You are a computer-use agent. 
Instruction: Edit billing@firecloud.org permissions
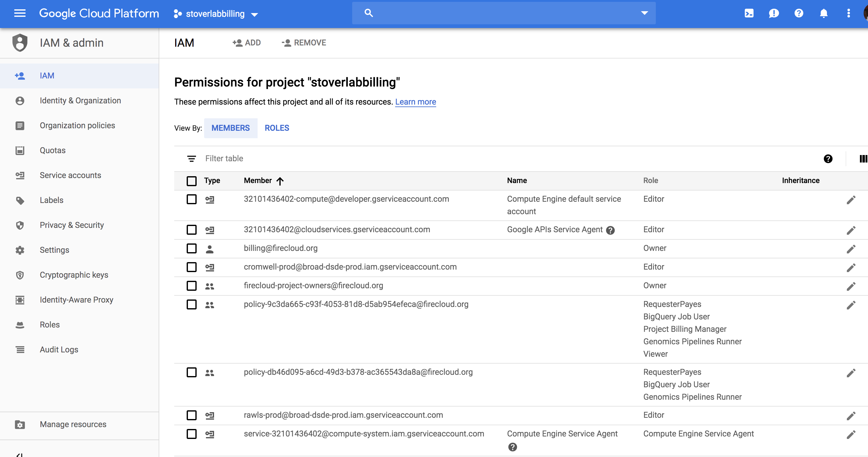click(x=851, y=248)
